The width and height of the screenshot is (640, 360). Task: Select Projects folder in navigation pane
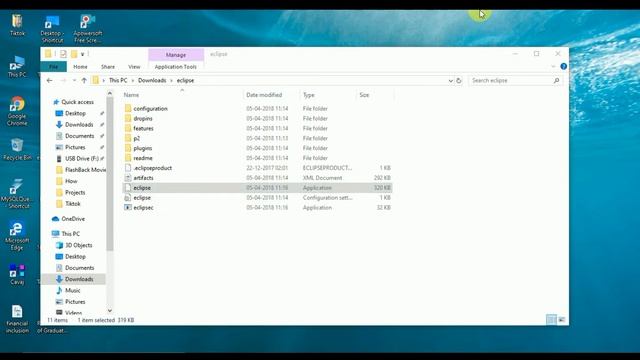pyautogui.click(x=75, y=192)
